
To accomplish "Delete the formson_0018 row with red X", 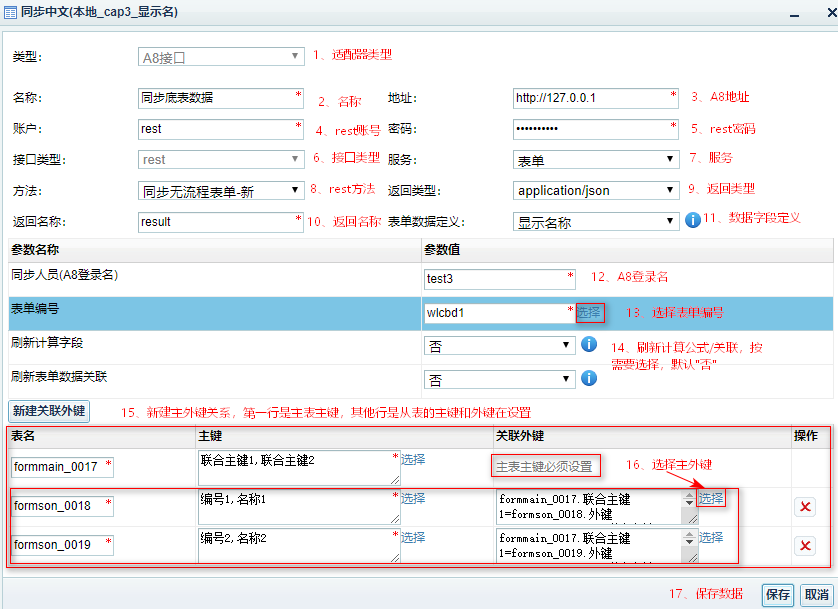I will pos(805,507).
